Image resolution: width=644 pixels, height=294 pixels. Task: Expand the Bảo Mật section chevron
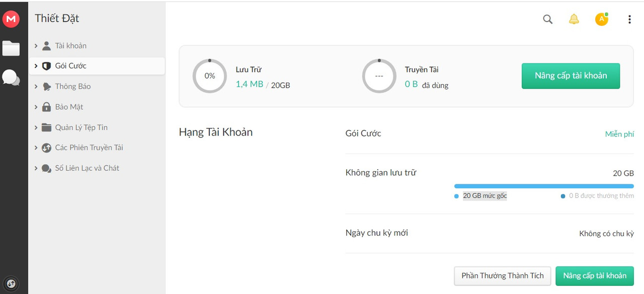[36, 107]
